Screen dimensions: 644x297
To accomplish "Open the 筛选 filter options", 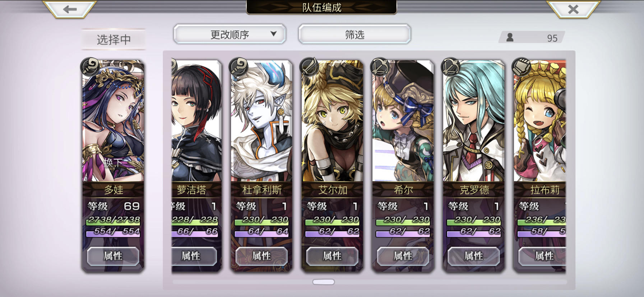I will pos(355,34).
